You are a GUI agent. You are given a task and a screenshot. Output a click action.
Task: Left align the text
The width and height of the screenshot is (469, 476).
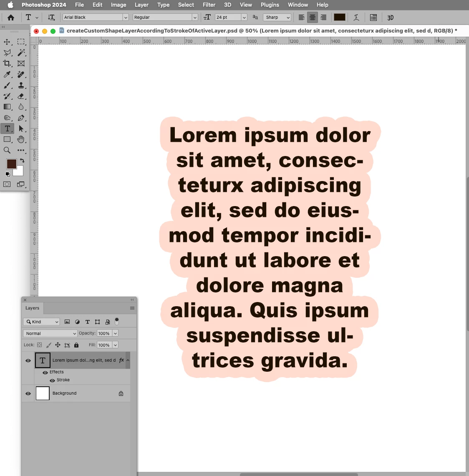[301, 18]
